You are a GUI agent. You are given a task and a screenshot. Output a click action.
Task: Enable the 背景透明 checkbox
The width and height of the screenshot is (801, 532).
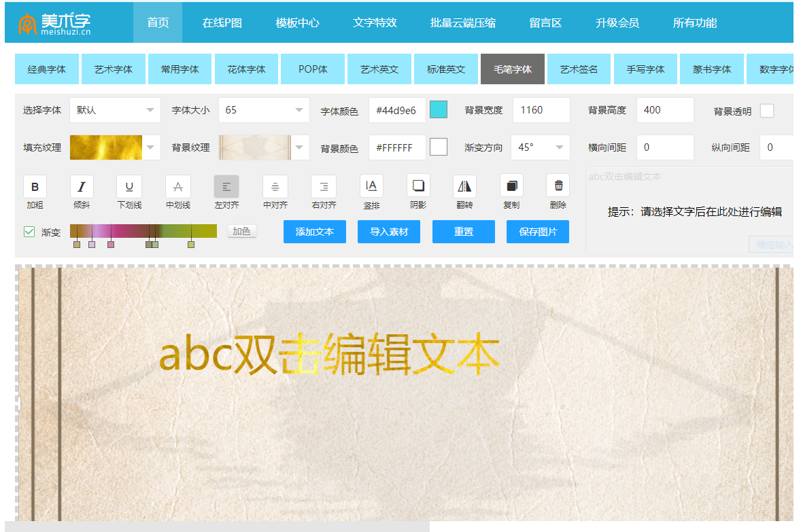pyautogui.click(x=767, y=111)
